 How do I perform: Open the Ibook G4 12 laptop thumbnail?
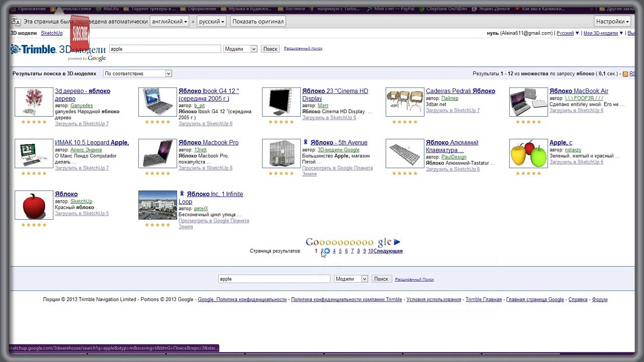click(157, 102)
